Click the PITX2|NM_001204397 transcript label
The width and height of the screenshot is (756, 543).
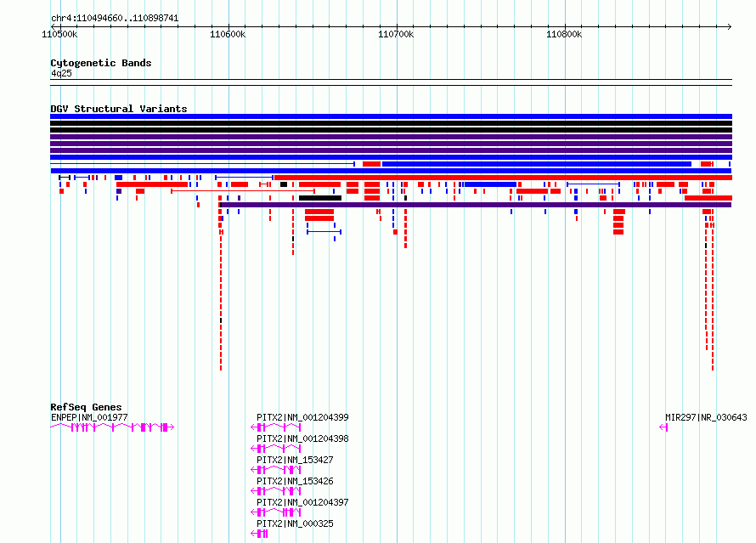[302, 502]
